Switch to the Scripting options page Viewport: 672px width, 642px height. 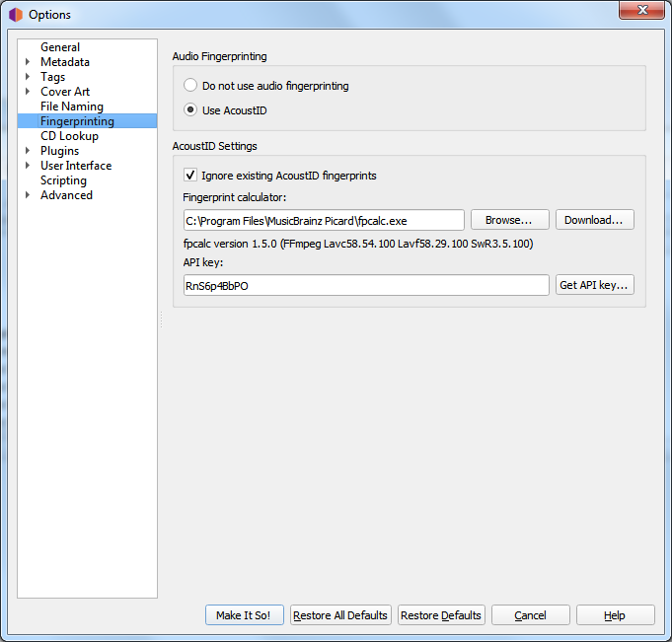coord(63,180)
